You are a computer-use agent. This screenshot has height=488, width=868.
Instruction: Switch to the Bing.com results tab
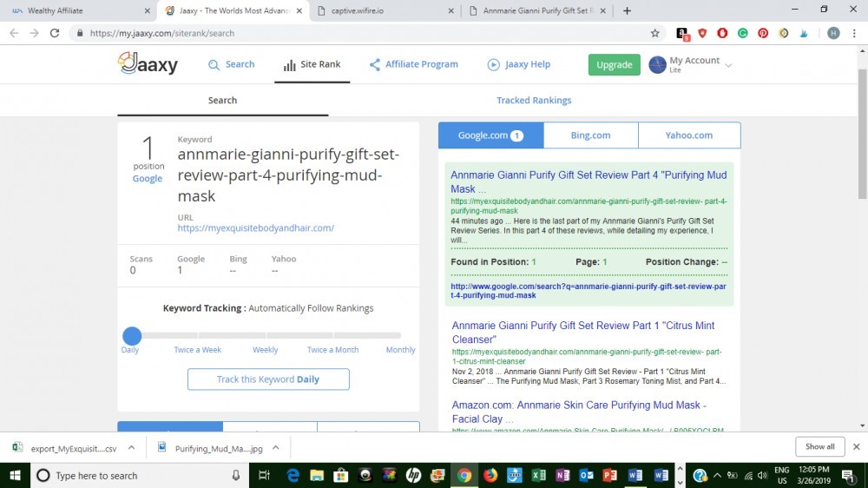[590, 135]
